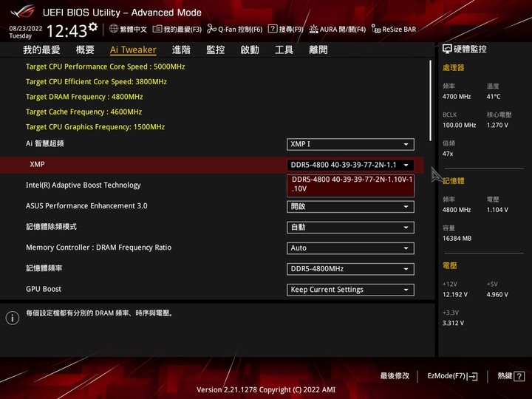
Task: Click the settings list scrollbar
Action: click(x=430, y=100)
